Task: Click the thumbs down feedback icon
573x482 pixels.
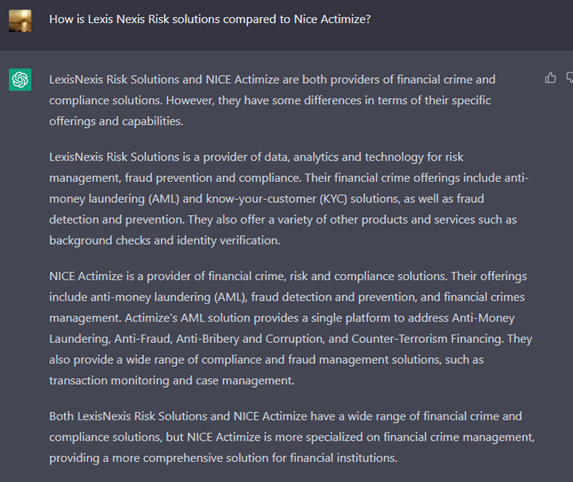Action: click(x=569, y=78)
